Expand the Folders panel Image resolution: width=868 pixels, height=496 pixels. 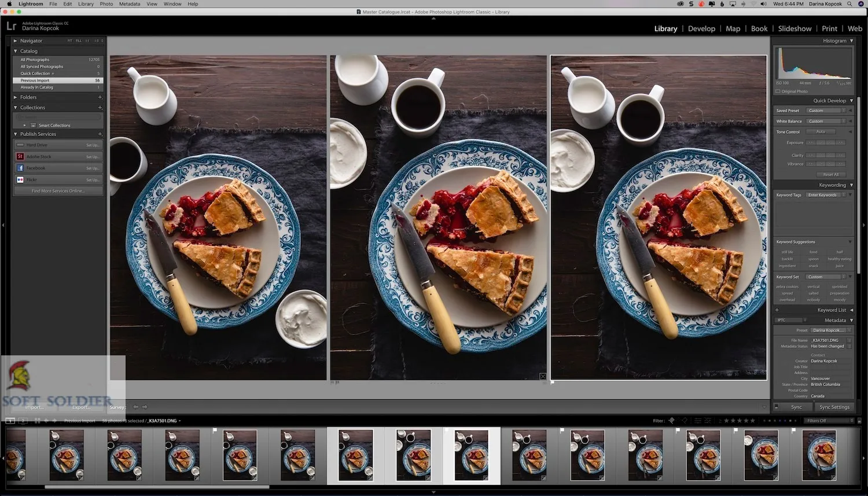click(16, 97)
